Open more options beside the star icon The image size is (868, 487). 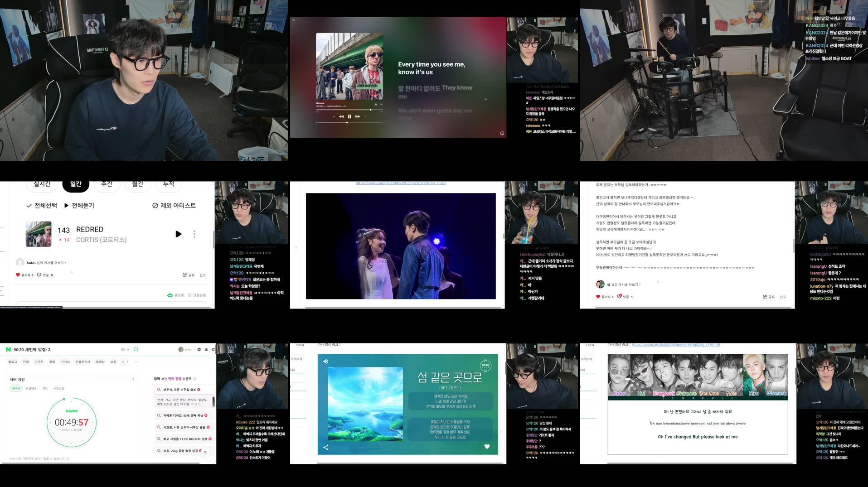(381, 104)
